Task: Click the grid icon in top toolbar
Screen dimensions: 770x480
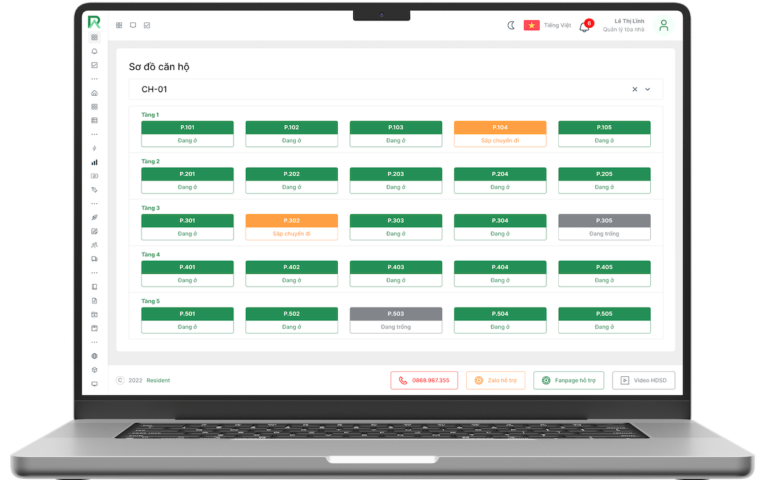Action: 119,25
